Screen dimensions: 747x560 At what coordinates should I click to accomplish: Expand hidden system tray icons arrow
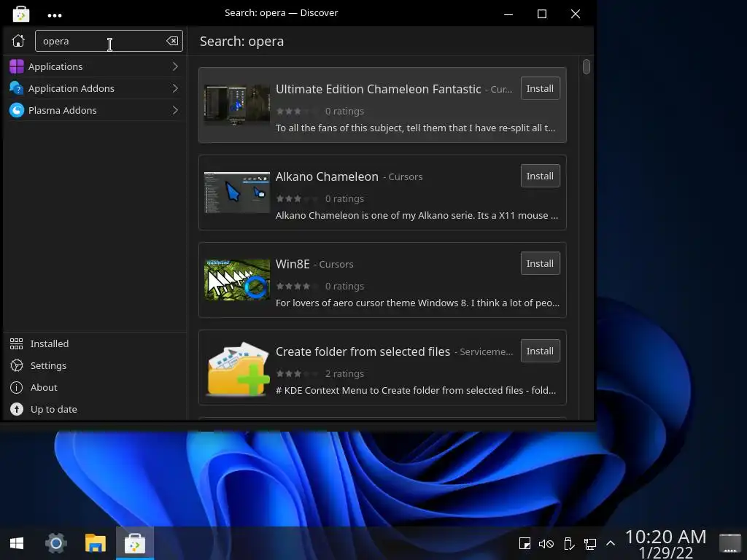pyautogui.click(x=611, y=543)
